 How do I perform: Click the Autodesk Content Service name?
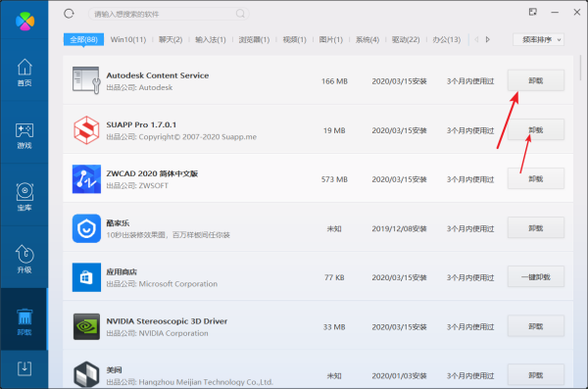(158, 75)
